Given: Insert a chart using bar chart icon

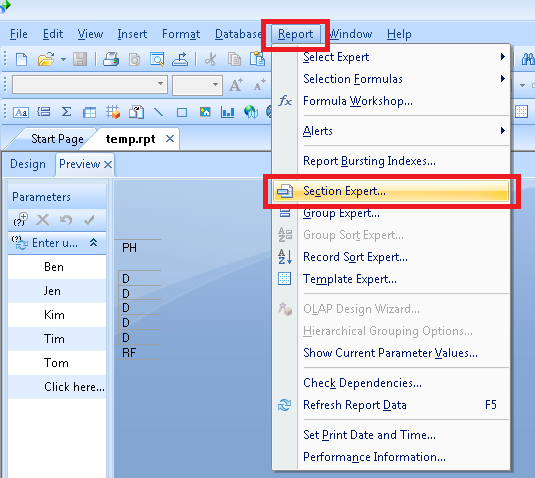Looking at the screenshot, I should [x=227, y=112].
